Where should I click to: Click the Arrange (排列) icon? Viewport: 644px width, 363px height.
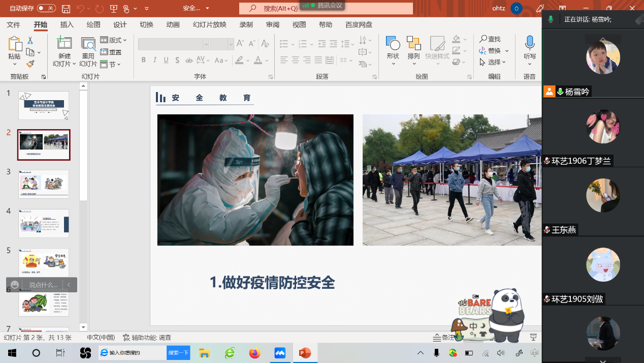click(x=413, y=45)
